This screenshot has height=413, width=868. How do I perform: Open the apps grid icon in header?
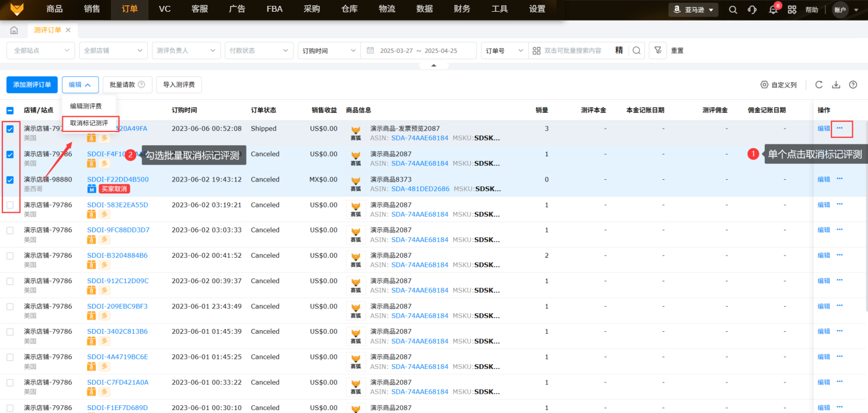[x=792, y=10]
